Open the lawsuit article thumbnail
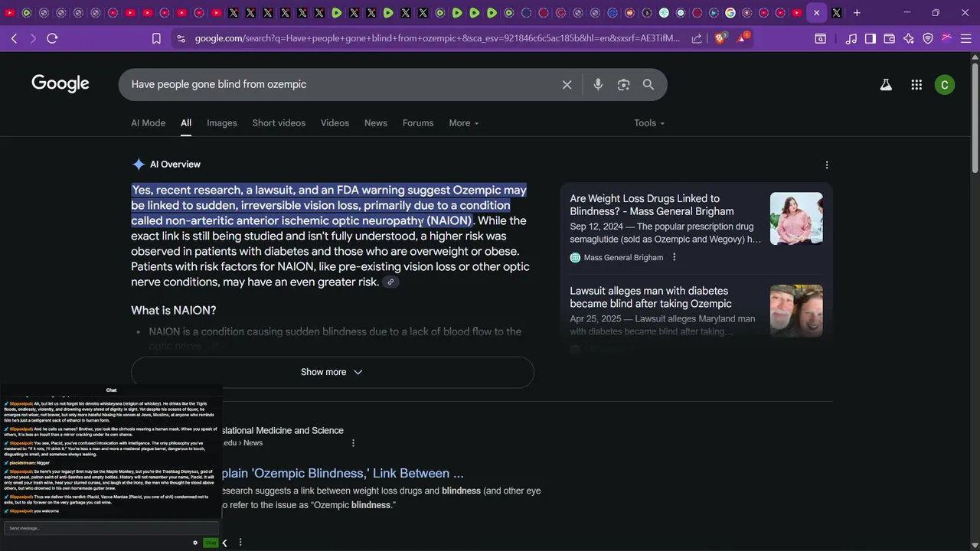 [796, 311]
